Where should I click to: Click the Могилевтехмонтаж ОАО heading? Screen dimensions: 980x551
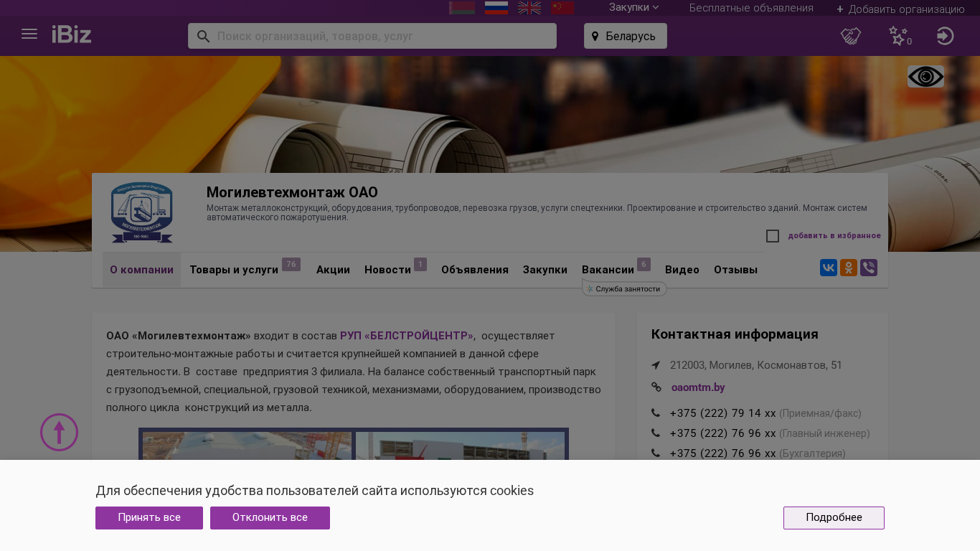point(292,192)
